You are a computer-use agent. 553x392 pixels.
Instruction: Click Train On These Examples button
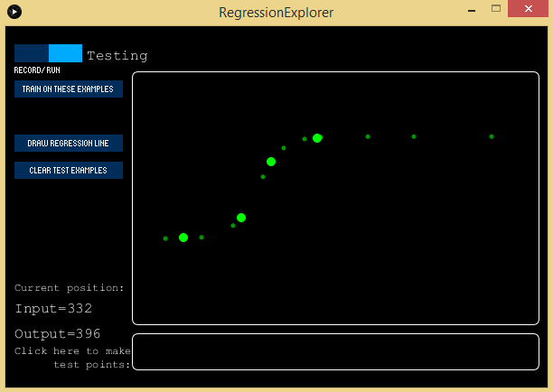(x=69, y=89)
